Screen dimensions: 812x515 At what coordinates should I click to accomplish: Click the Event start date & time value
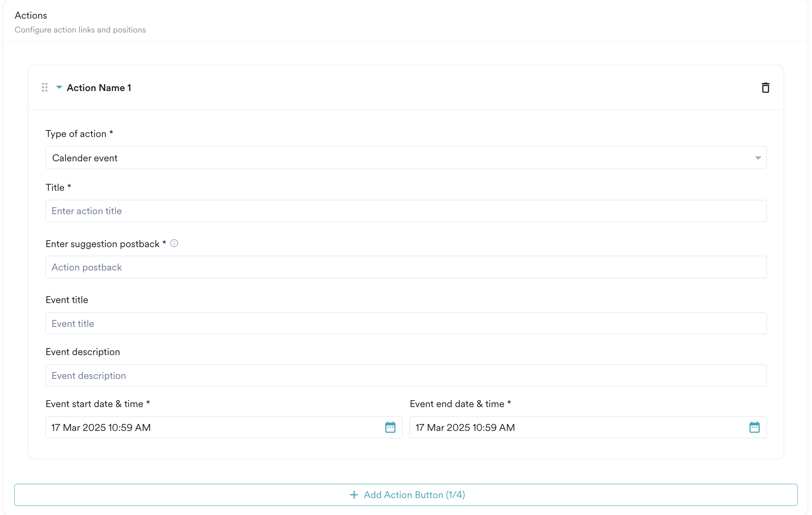coord(101,427)
